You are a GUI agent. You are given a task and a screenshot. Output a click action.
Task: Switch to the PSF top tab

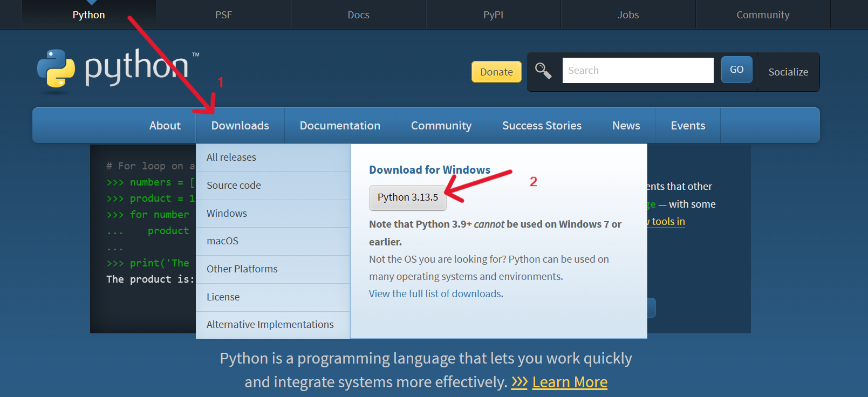click(x=223, y=15)
